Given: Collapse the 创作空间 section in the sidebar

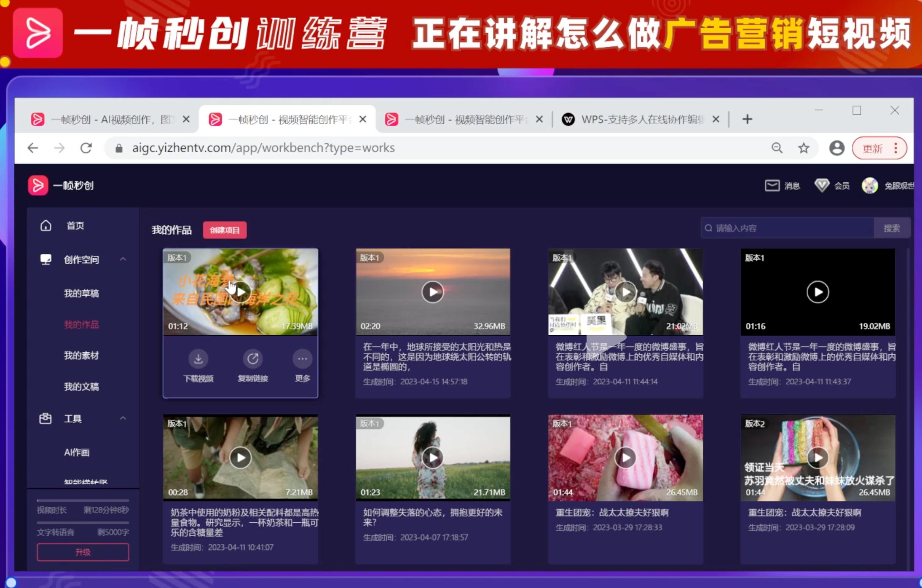Looking at the screenshot, I should (123, 259).
